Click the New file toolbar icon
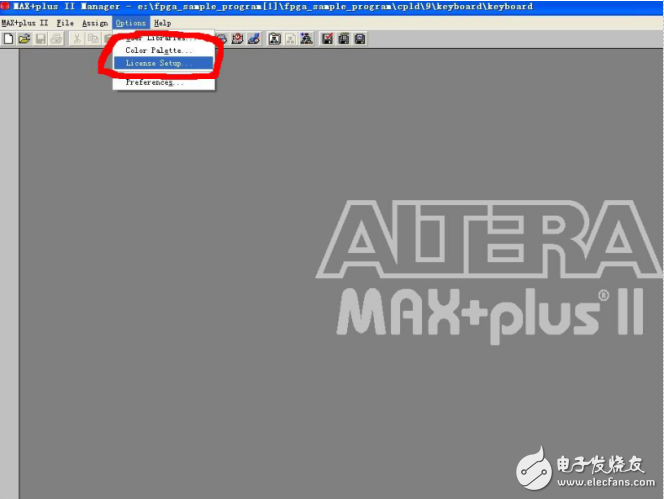The image size is (664, 499). [x=8, y=38]
